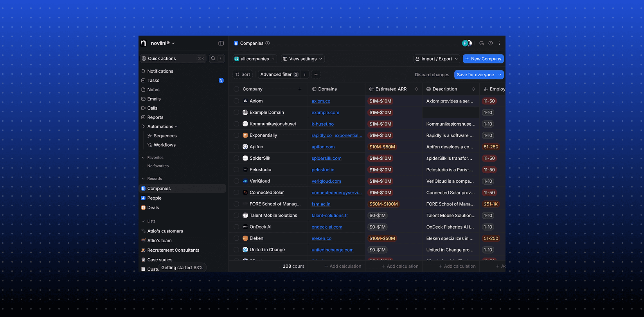Select the Pelostudio row checkbox
Viewport: 644px width, 317px height.
pos(236,170)
